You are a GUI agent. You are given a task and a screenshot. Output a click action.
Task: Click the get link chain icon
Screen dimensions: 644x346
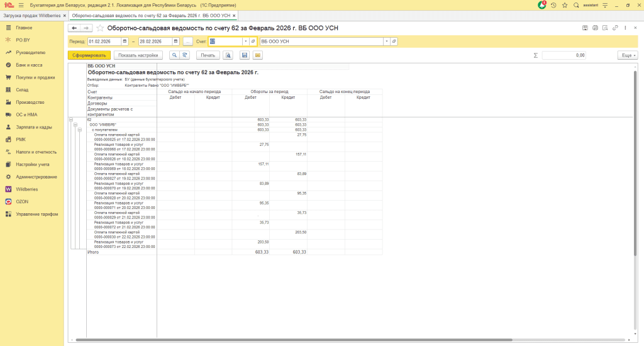(615, 28)
